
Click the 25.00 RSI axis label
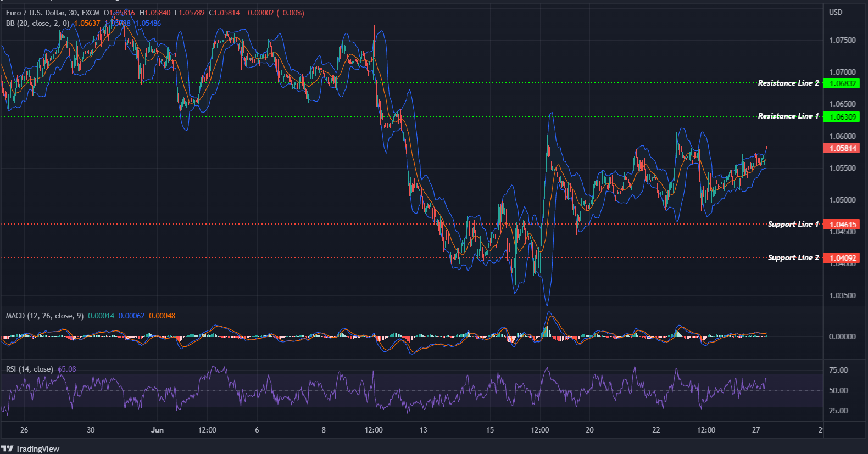pos(838,411)
